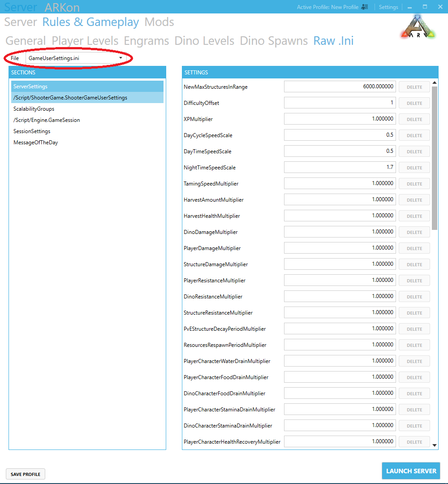Screen dimensions: 448x484
Task: Edit the XPMultiplier value field
Action: tap(340, 119)
